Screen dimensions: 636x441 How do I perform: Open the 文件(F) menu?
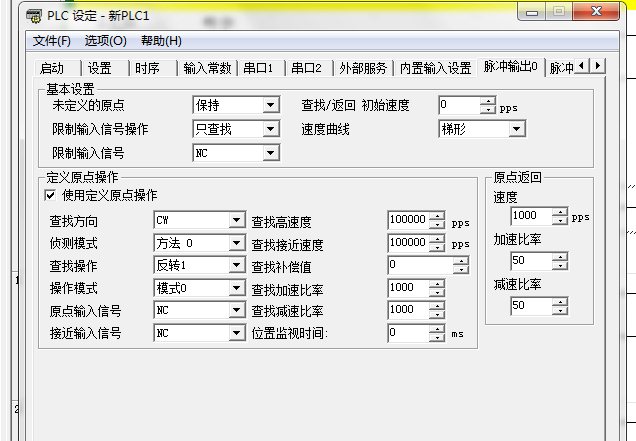pos(52,41)
